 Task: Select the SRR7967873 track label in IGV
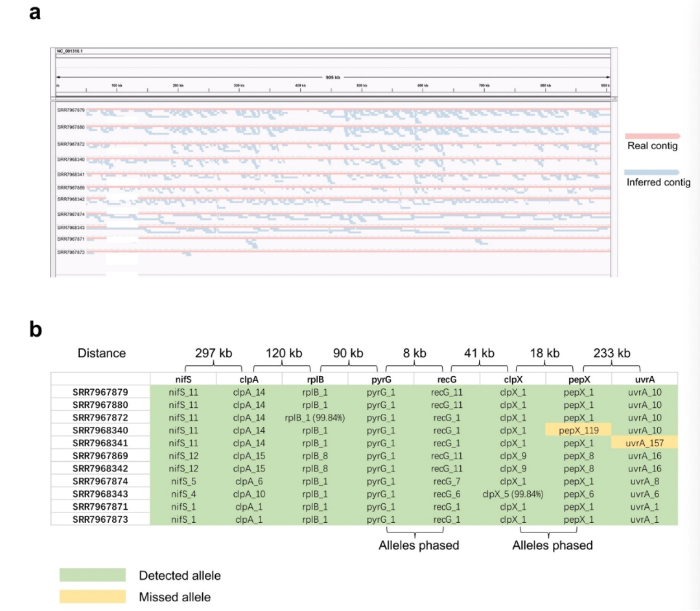[71, 252]
